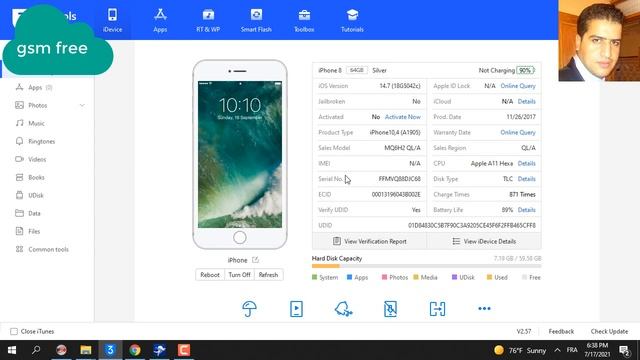Click the phone with crossed-out badge icon
The image size is (640, 360).
tap(390, 309)
